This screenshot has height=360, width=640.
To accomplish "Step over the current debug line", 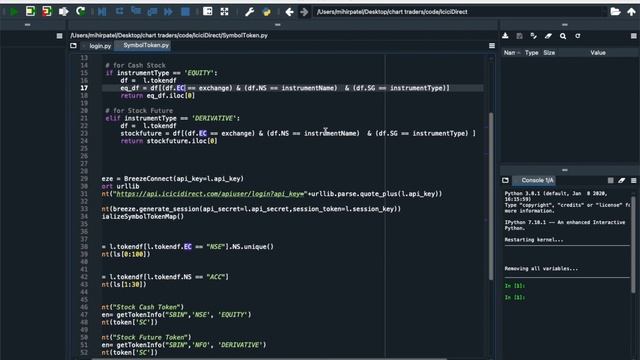I will tap(119, 11).
